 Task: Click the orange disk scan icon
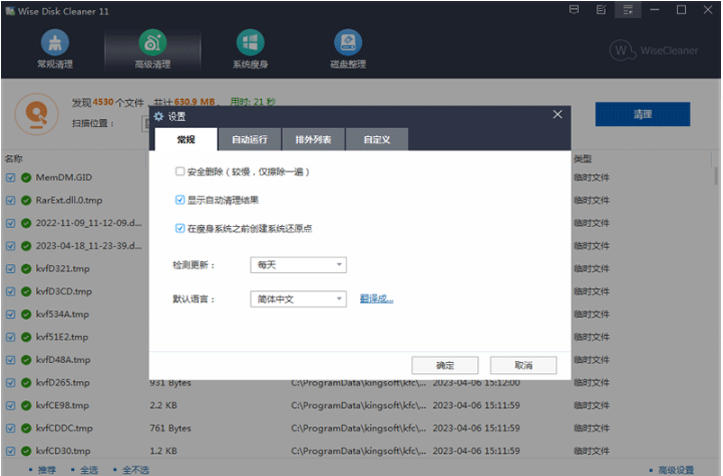(x=37, y=114)
